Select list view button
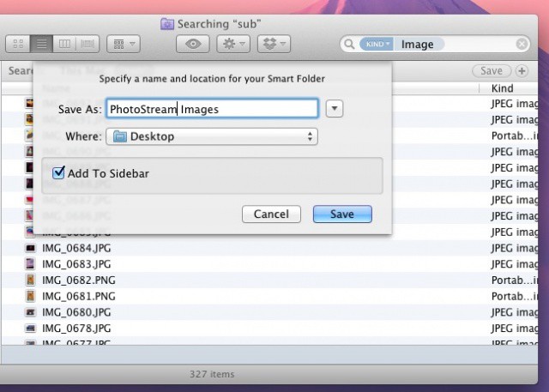This screenshot has height=392, width=549. [40, 44]
